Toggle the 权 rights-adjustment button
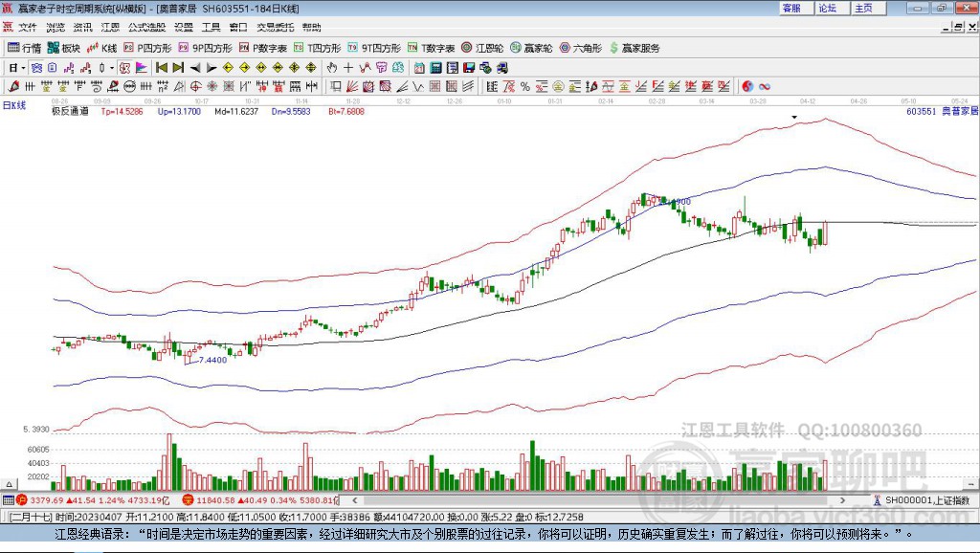Screen dimensions: 980x553 point(124,68)
